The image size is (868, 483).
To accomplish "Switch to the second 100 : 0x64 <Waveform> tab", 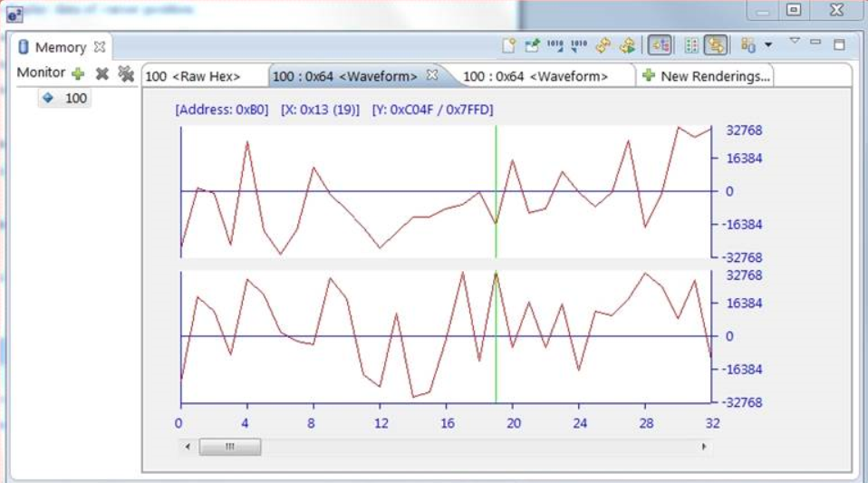I will [x=535, y=76].
